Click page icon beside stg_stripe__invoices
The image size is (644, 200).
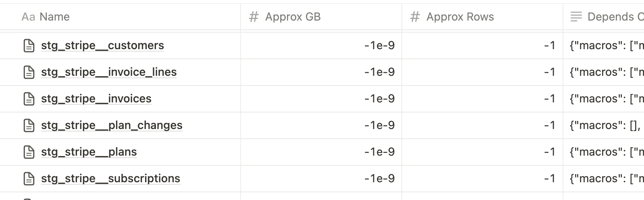pyautogui.click(x=29, y=99)
